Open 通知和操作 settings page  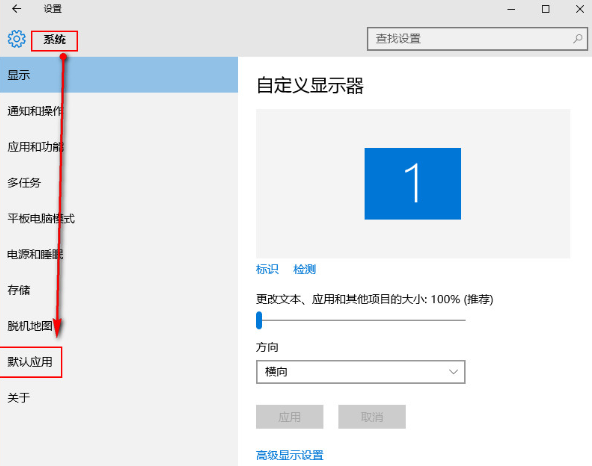[x=119, y=111]
